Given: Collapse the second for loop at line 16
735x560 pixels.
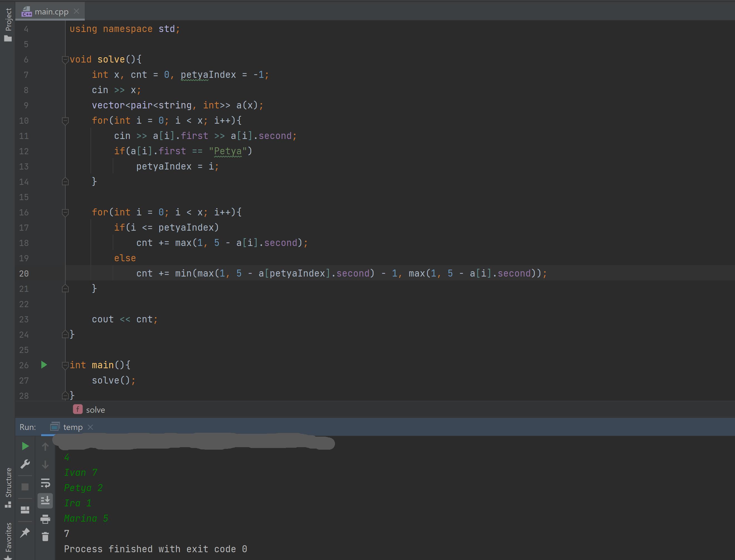Looking at the screenshot, I should coord(65,212).
